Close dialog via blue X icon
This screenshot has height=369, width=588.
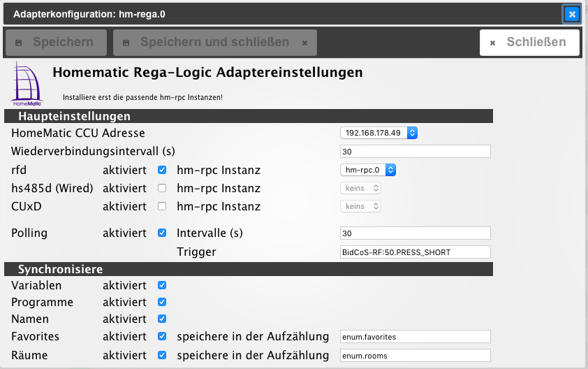click(x=571, y=13)
